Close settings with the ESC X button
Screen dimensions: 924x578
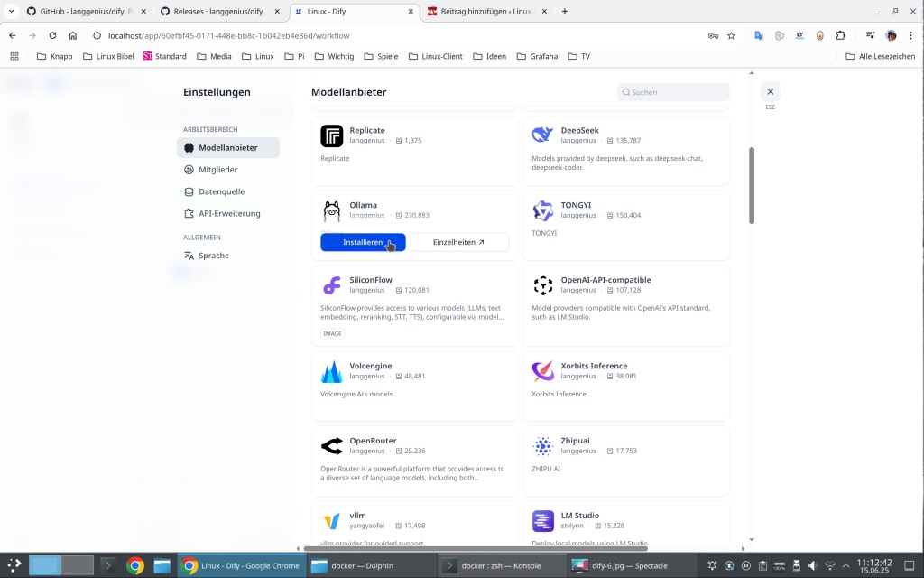pos(770,92)
